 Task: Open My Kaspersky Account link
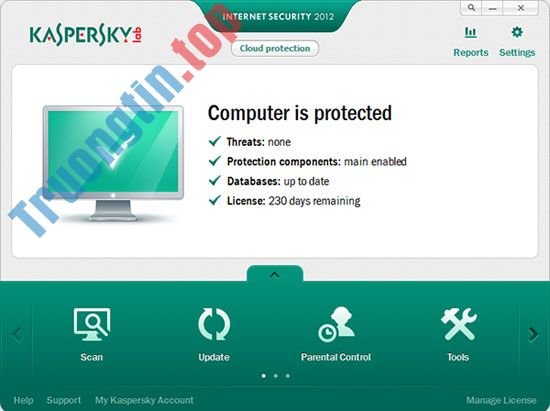pos(144,400)
